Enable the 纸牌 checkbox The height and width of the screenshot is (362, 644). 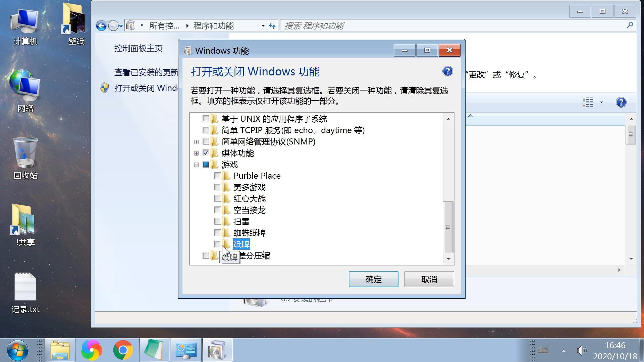pos(217,244)
